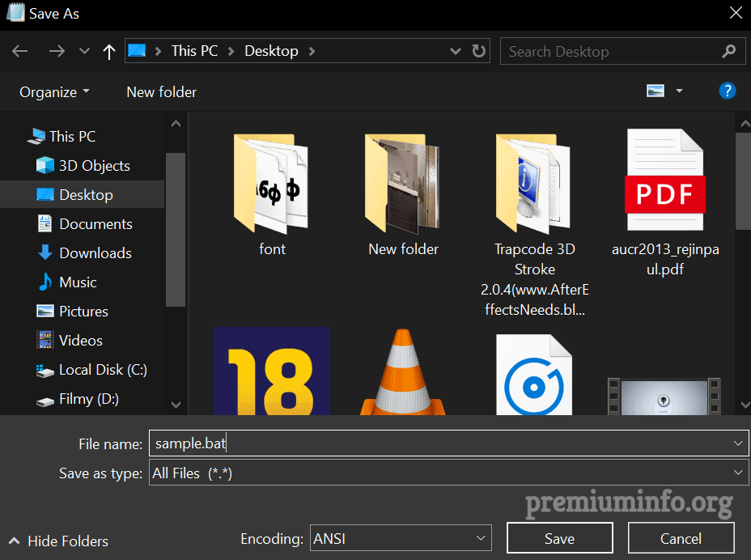Click the Save button
This screenshot has height=560, width=751.
coord(559,538)
